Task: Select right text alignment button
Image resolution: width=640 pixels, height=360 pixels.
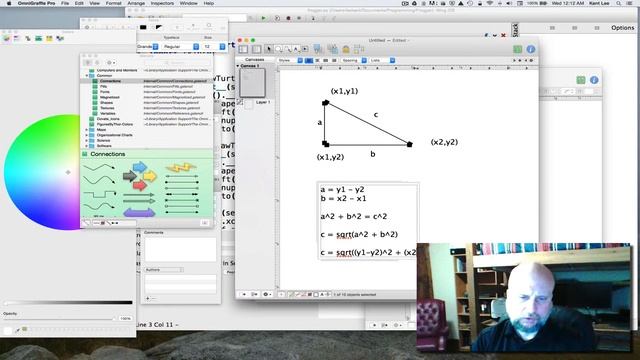Action: (x=326, y=60)
